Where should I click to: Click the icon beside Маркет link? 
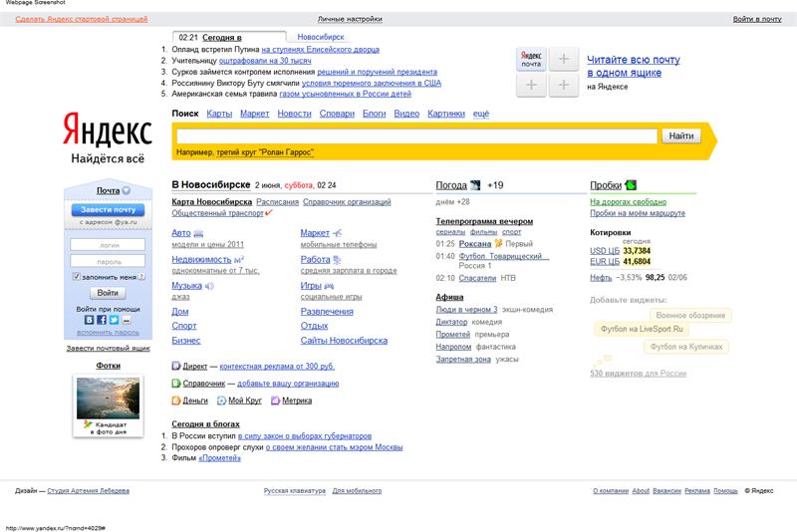tap(338, 233)
